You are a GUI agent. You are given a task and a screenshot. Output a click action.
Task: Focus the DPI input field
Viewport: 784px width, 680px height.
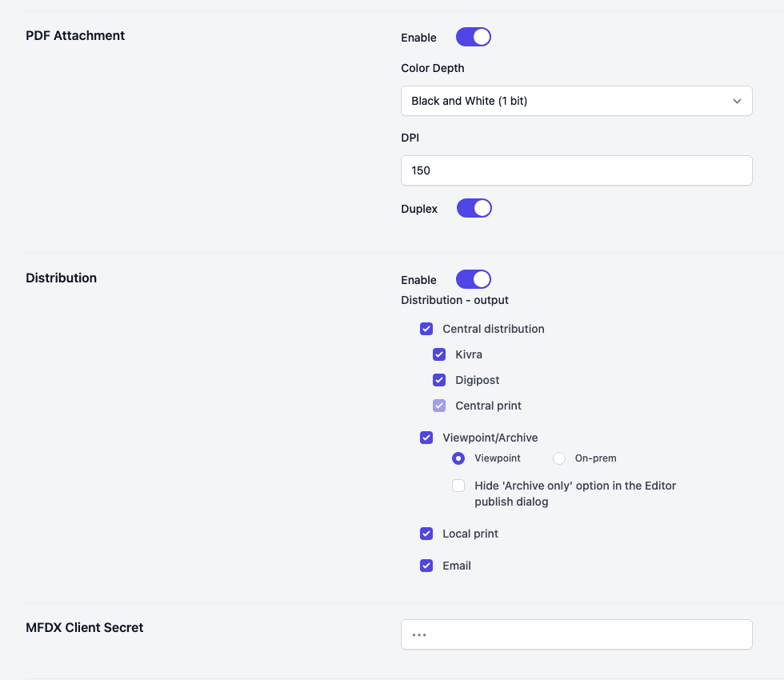(x=577, y=170)
